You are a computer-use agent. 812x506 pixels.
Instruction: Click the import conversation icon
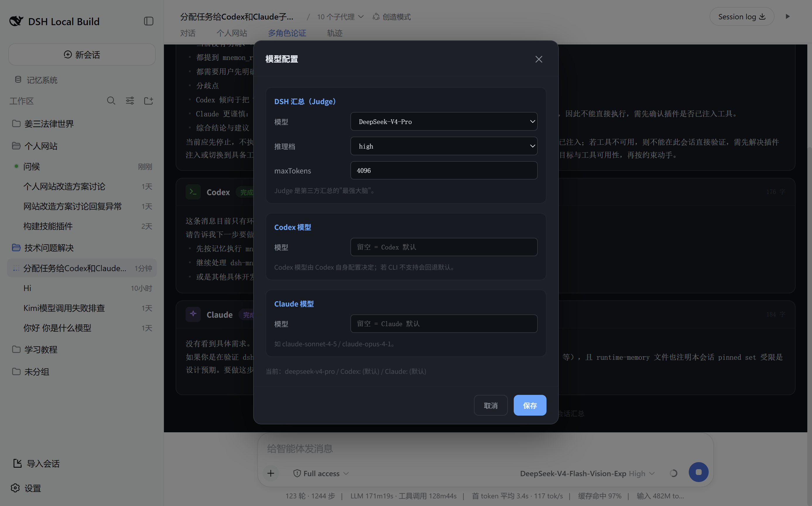pos(17,463)
